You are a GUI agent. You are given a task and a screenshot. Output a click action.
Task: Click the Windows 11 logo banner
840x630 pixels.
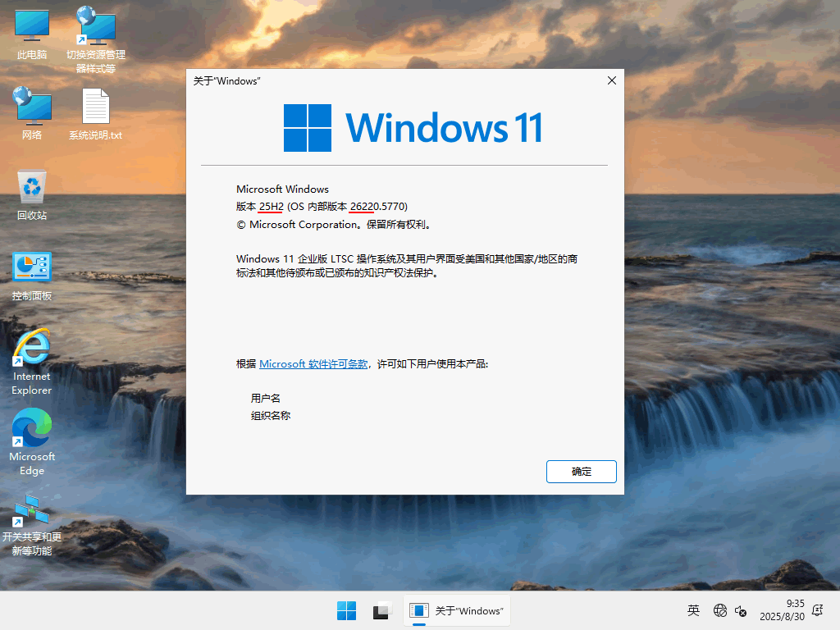pos(413,128)
